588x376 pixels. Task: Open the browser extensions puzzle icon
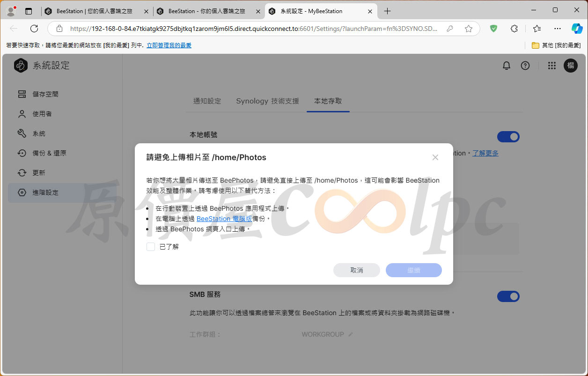[514, 29]
